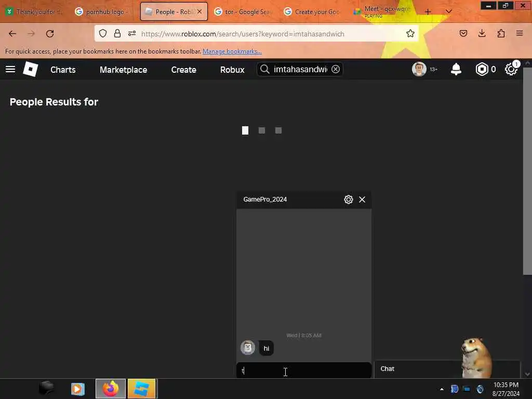Close the GamePro_2024 chat window
Image resolution: width=532 pixels, height=399 pixels.
coord(362,199)
